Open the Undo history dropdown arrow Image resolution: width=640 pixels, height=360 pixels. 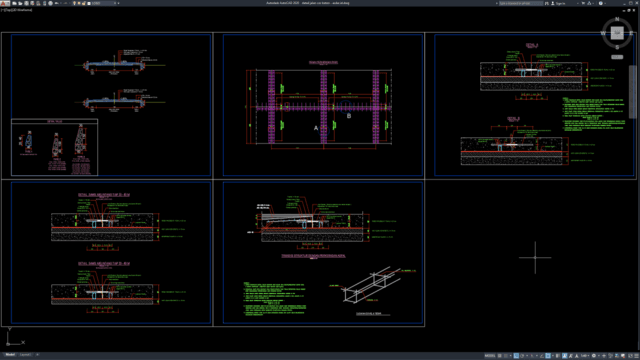point(61,3)
